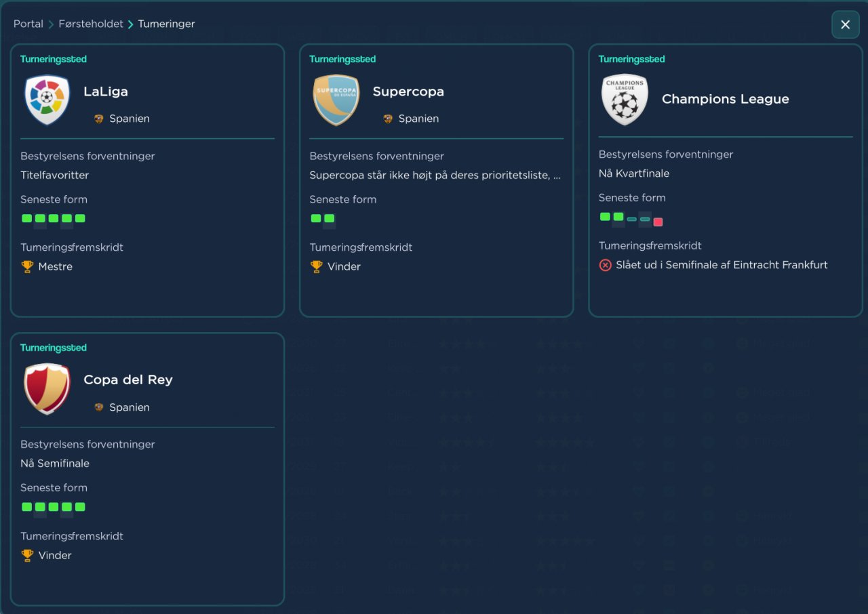This screenshot has width=868, height=614.
Task: Go to Portal in the breadcrumb
Action: click(28, 24)
